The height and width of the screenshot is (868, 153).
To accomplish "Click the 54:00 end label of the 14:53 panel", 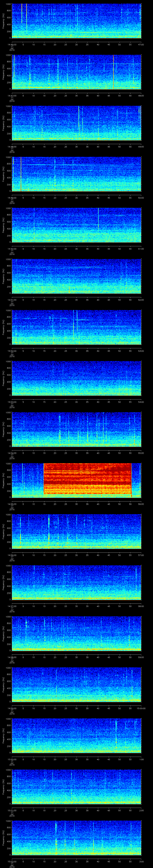I will click(x=141, y=402).
